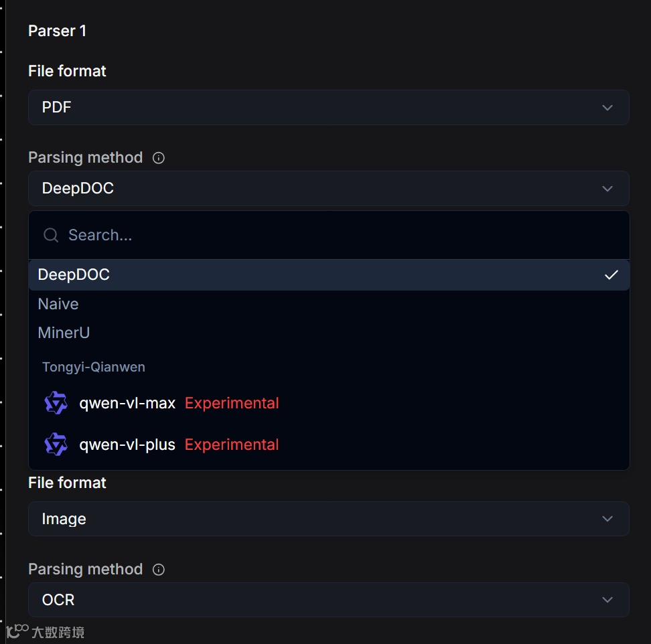Select the qwen-vl-plus model option
This screenshot has height=644, width=651.
pyautogui.click(x=127, y=445)
